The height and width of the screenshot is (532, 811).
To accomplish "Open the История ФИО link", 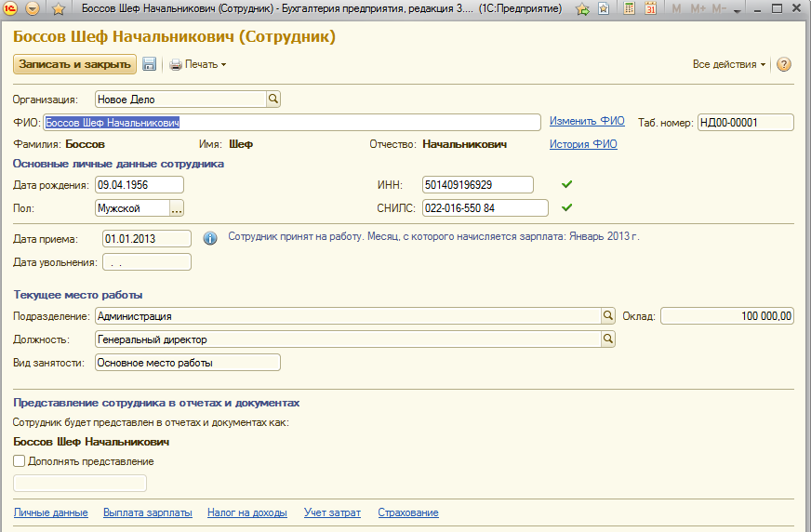I will (583, 144).
